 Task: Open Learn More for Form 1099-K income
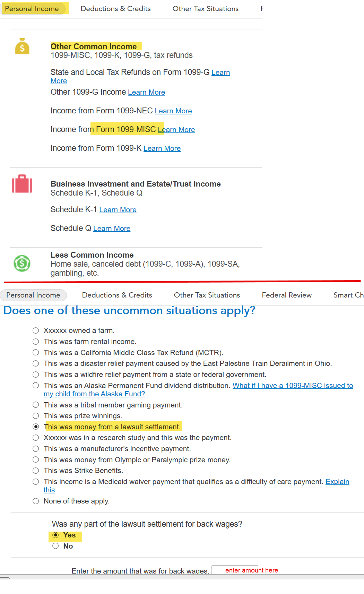coord(162,148)
